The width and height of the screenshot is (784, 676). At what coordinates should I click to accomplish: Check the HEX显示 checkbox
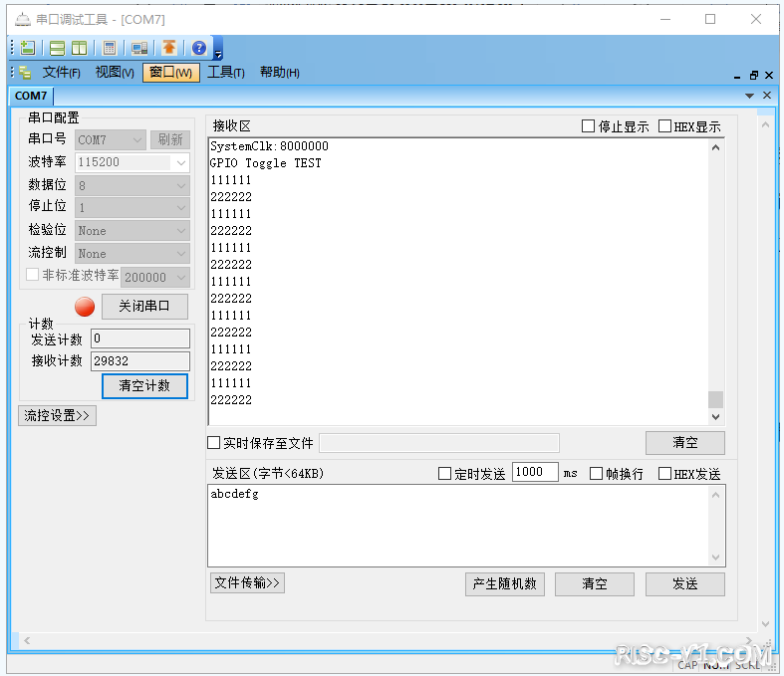click(x=664, y=125)
